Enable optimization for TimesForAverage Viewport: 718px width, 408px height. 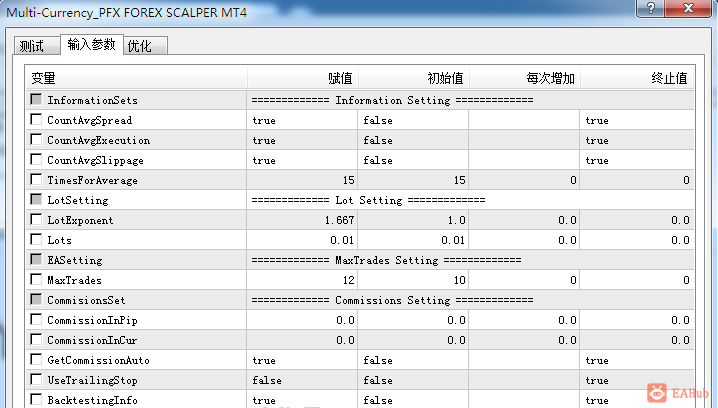[36, 180]
